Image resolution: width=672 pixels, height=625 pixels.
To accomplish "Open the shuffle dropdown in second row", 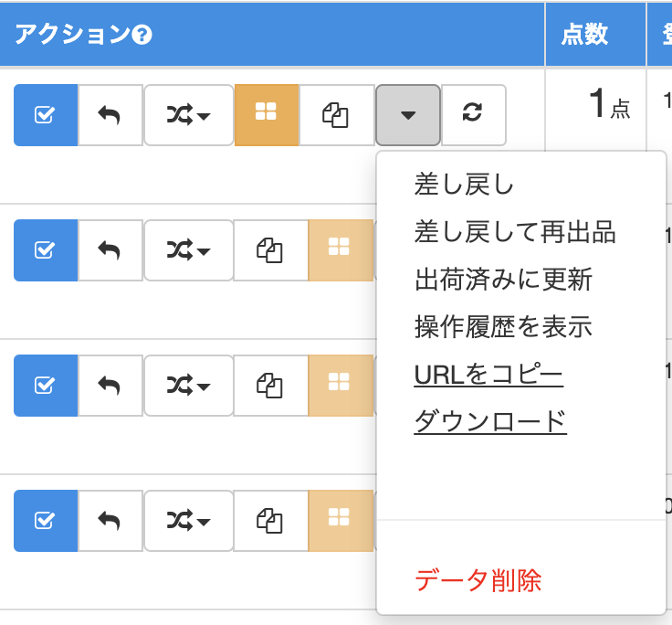I will [x=189, y=250].
